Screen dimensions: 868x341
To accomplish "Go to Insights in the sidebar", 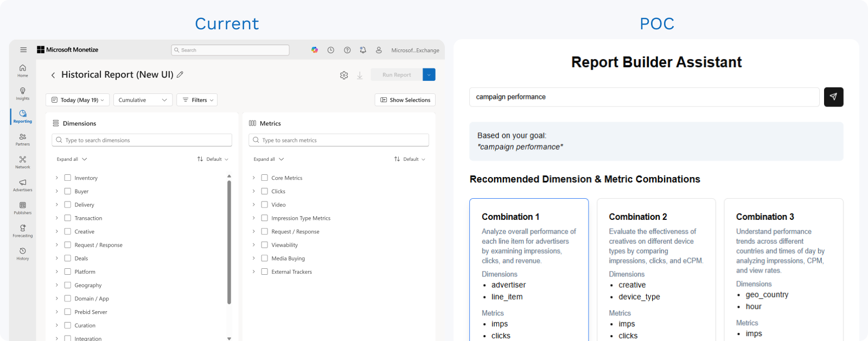I will (23, 93).
